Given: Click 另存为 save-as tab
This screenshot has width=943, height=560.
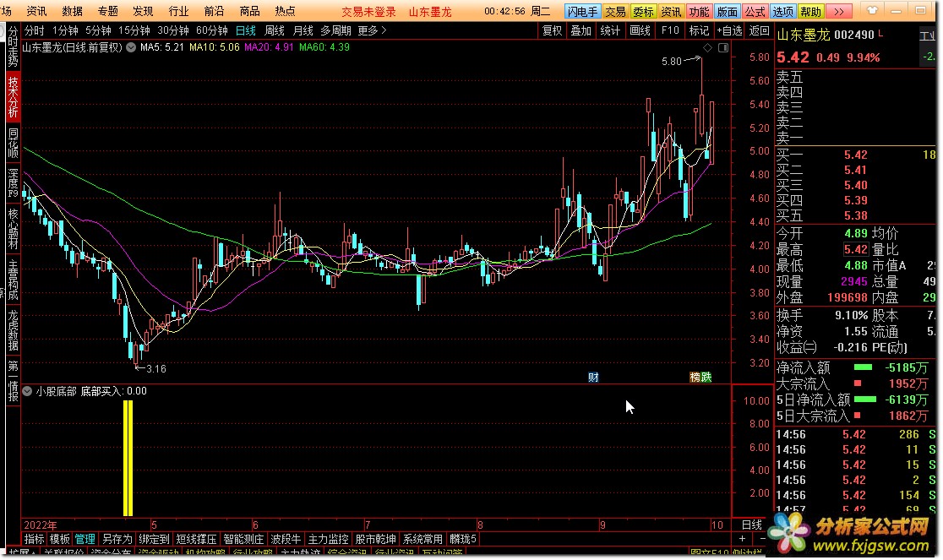Looking at the screenshot, I should click(117, 539).
